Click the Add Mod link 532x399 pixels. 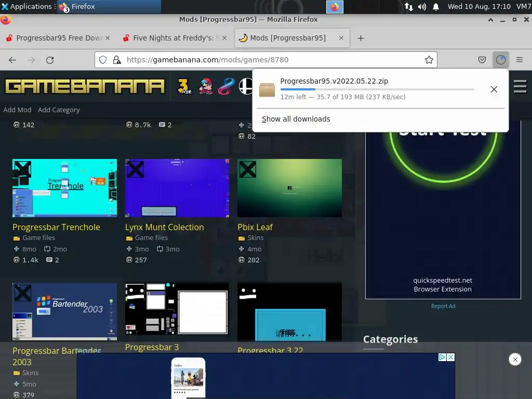tap(17, 110)
